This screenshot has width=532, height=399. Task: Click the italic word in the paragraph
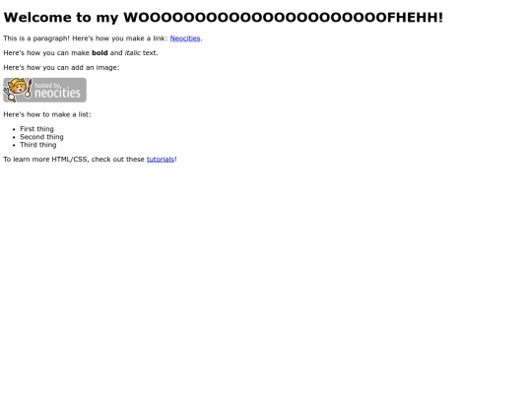point(133,53)
